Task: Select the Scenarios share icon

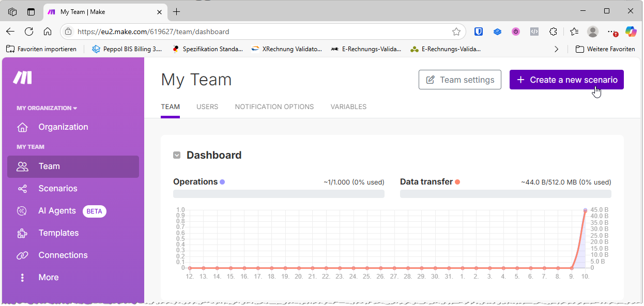Action: point(22,189)
